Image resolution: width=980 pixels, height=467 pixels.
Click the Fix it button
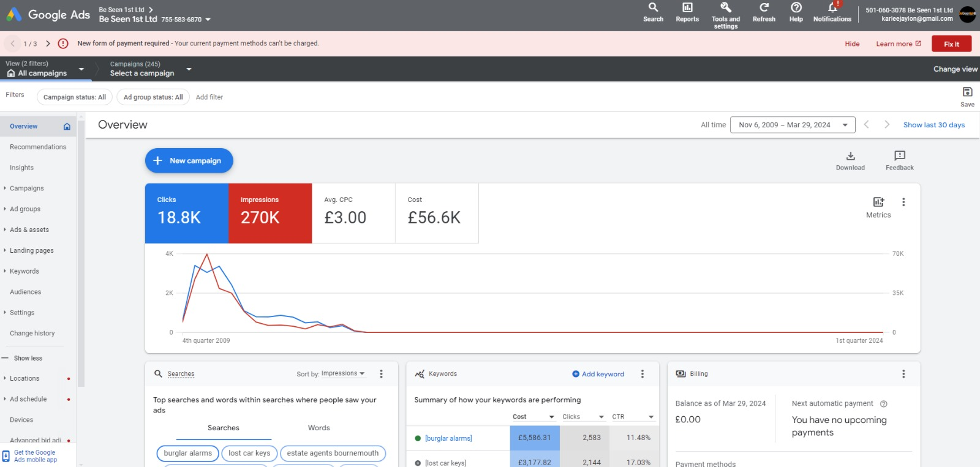(951, 44)
